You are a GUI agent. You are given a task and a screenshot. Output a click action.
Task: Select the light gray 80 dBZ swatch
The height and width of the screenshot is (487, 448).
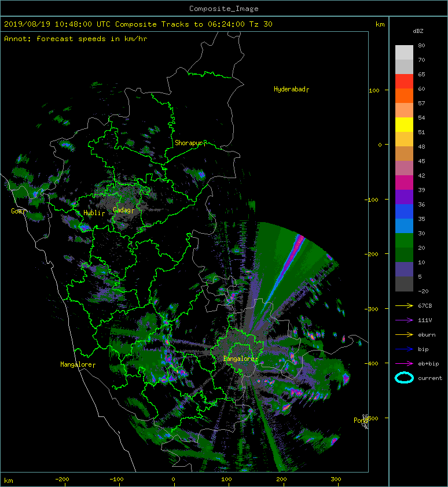[404, 53]
